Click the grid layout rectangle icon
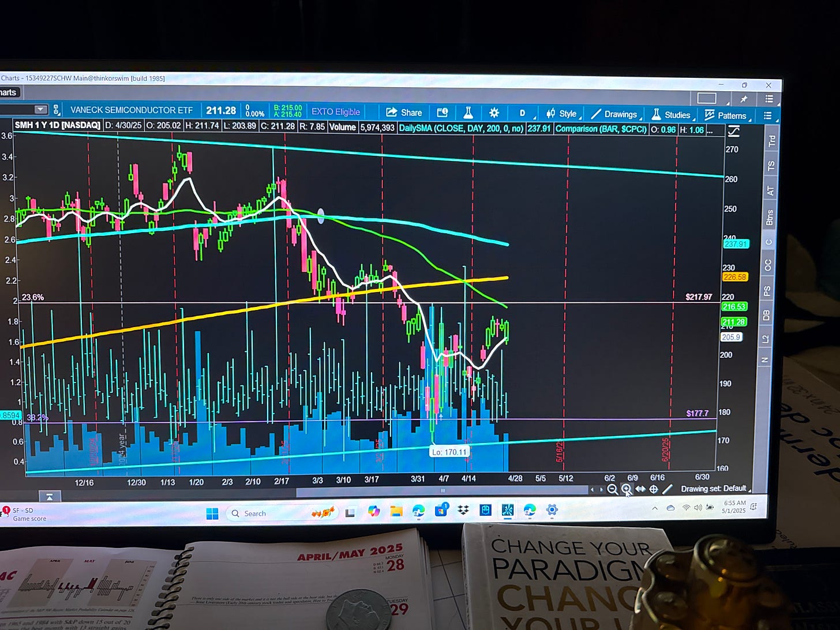Screen dimensions: 840x630 707,99
